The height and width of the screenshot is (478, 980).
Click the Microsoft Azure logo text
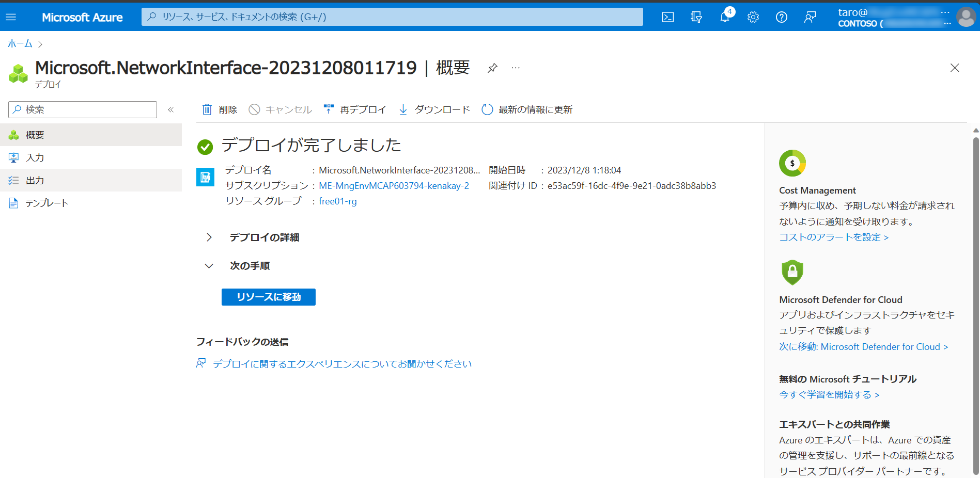coord(82,17)
